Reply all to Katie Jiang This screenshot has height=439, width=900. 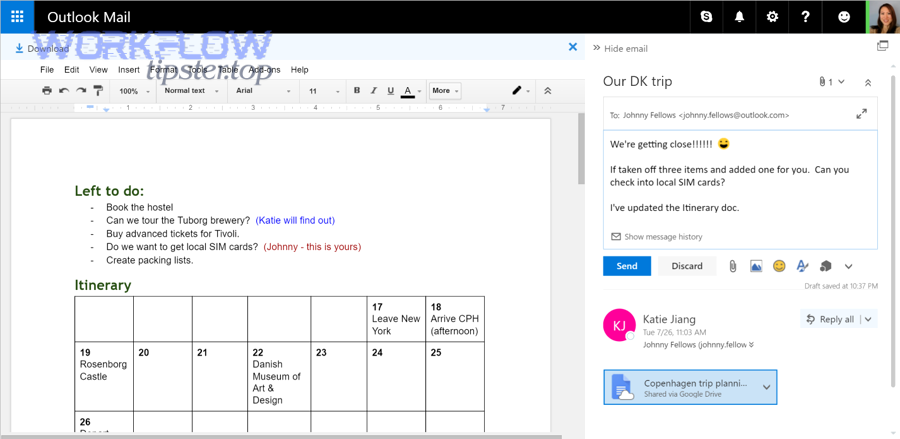pos(831,319)
